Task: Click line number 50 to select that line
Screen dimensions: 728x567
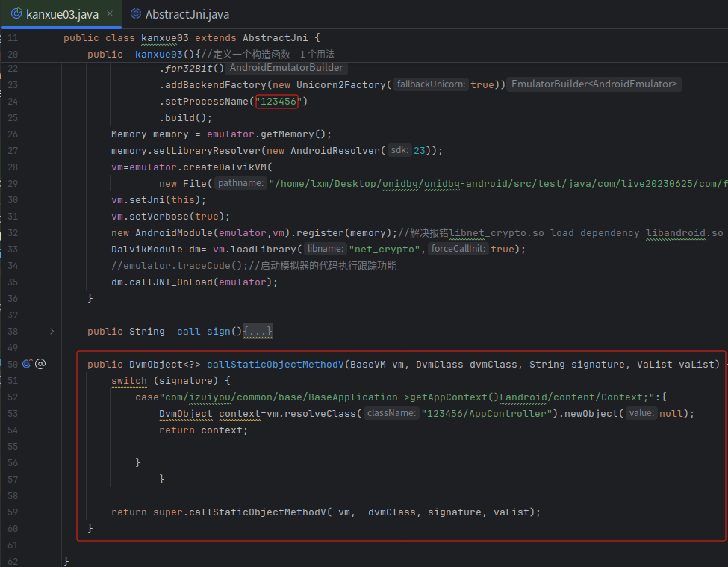Action: 13,364
